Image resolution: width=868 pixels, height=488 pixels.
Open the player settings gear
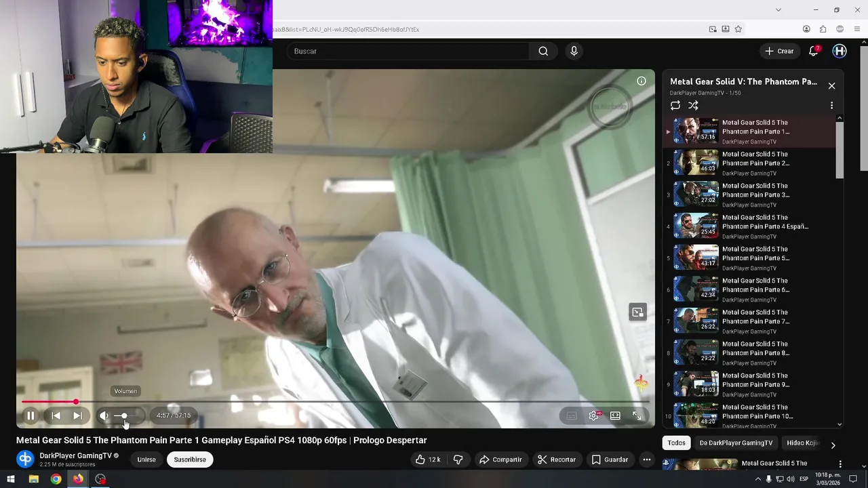point(594,415)
